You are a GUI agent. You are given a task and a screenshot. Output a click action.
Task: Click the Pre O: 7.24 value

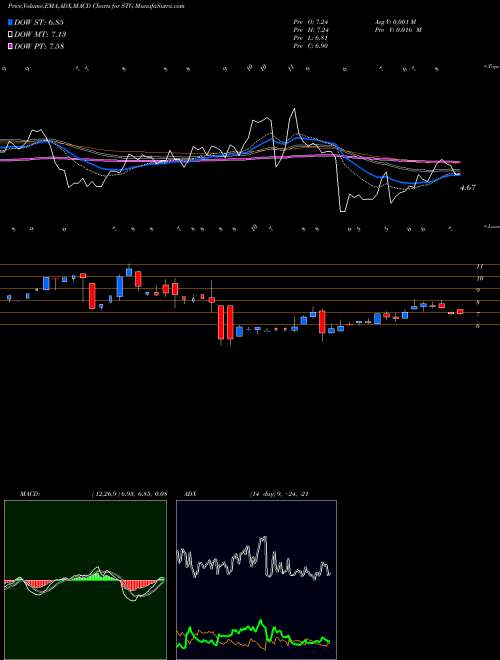[x=311, y=22]
